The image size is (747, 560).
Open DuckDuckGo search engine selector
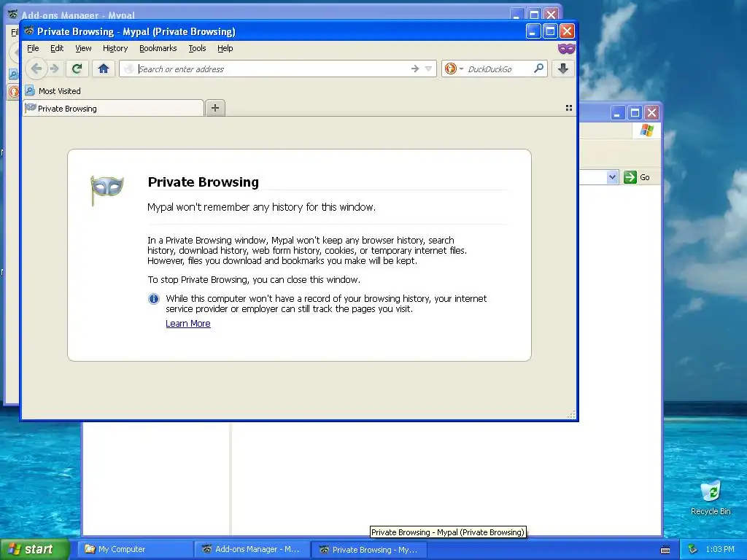tap(454, 69)
